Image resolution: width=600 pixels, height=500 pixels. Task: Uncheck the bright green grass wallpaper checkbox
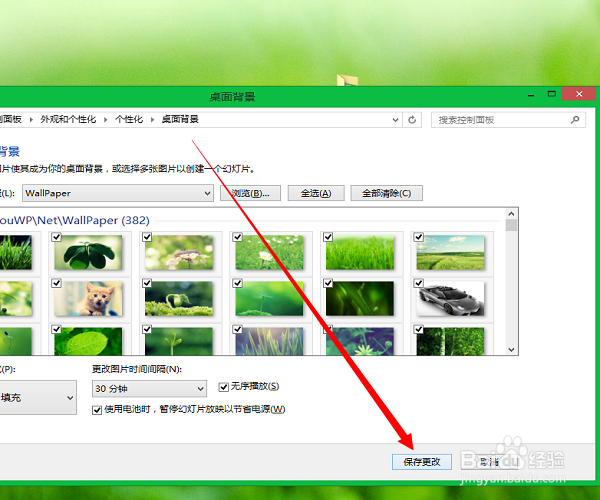click(328, 237)
